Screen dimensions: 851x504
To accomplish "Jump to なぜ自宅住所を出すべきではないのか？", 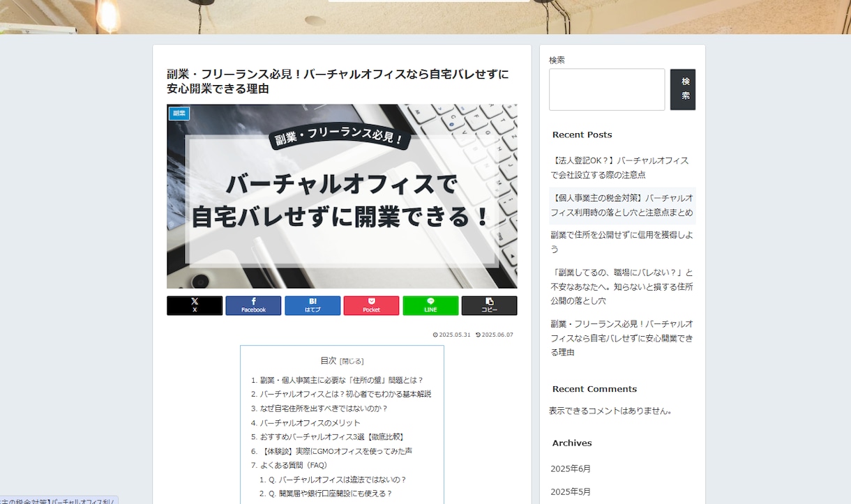I will coord(324,408).
